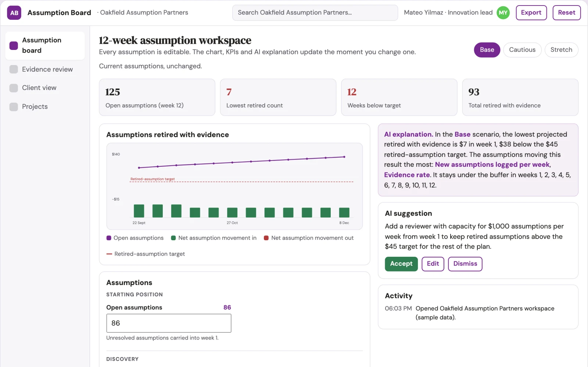The height and width of the screenshot is (367, 588).
Task: Switch to the Stretch scenario
Action: (x=561, y=50)
